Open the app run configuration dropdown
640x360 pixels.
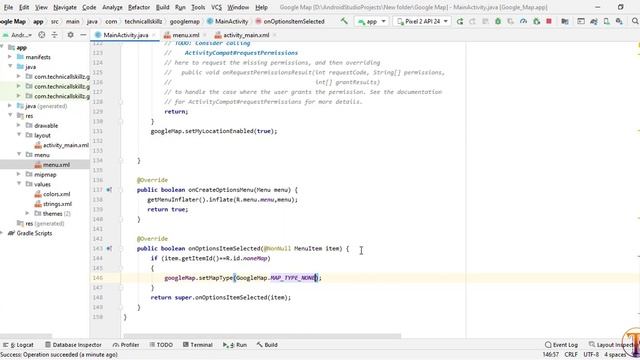point(371,21)
